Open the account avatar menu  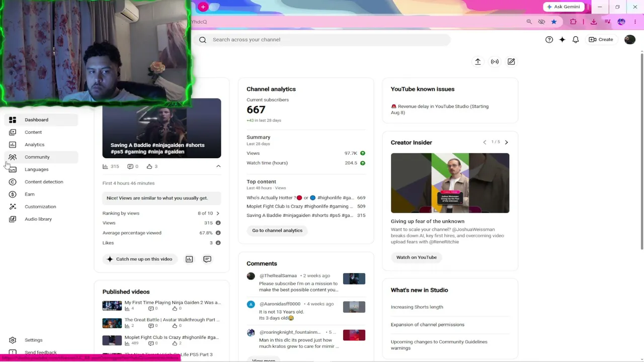click(630, 40)
